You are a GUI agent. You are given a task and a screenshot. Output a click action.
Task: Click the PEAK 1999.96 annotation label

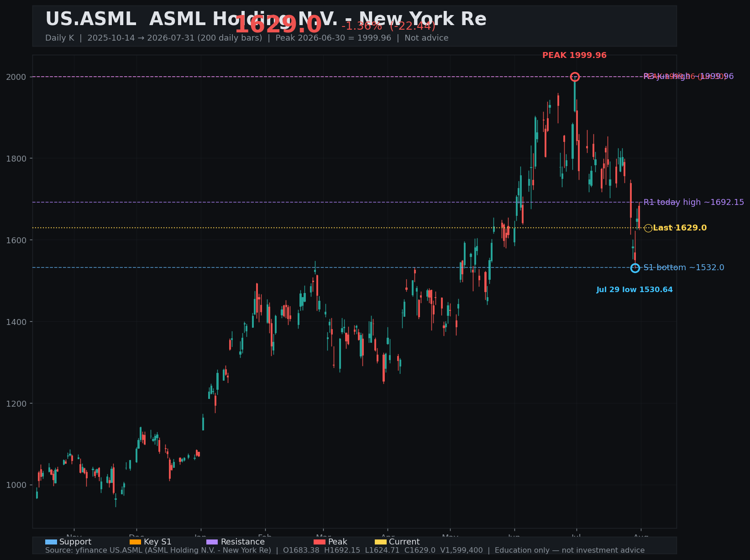574,56
